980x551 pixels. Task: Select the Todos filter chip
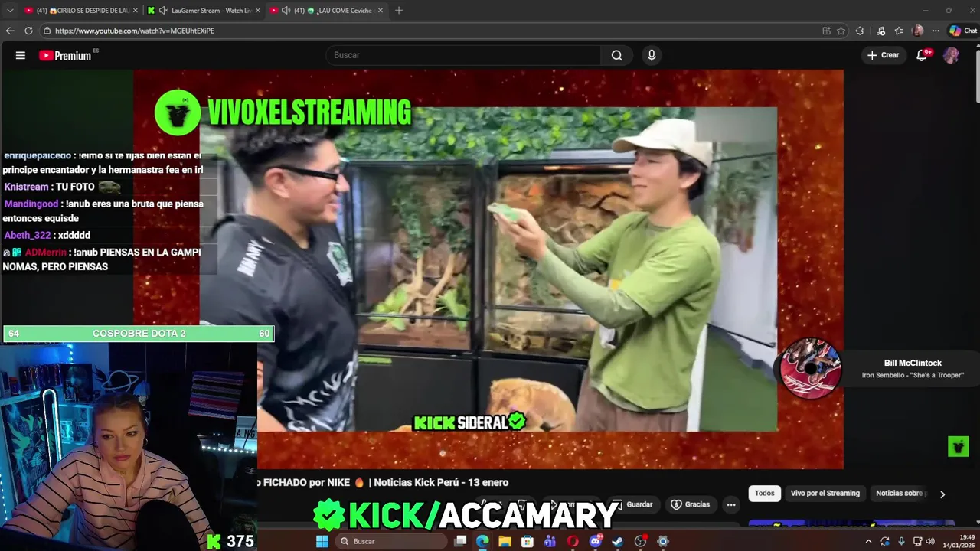click(x=765, y=494)
